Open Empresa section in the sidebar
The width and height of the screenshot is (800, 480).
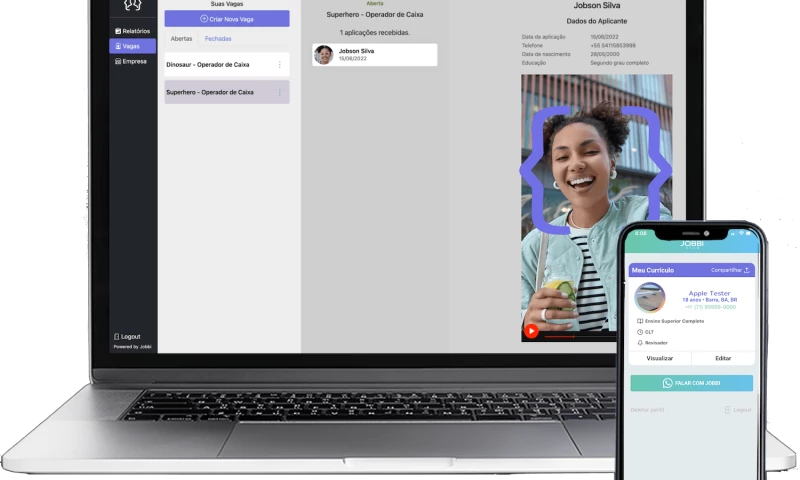132,61
